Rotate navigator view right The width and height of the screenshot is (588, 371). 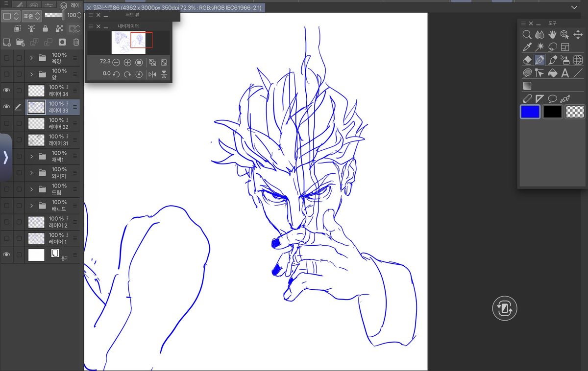(x=127, y=74)
